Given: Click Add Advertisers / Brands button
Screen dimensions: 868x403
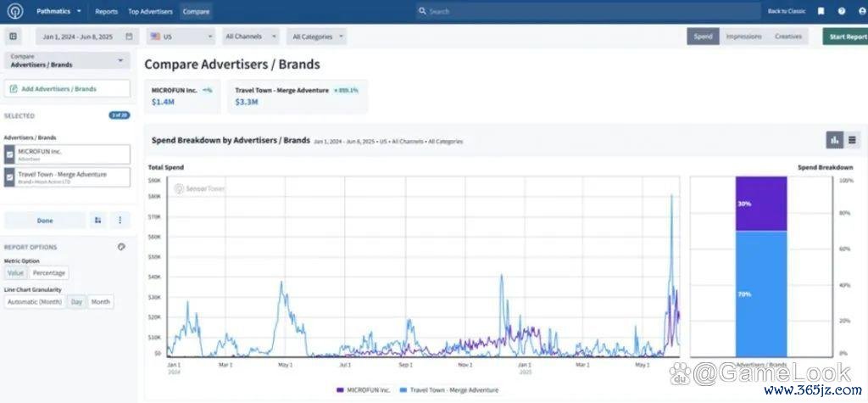Looking at the screenshot, I should (x=68, y=89).
